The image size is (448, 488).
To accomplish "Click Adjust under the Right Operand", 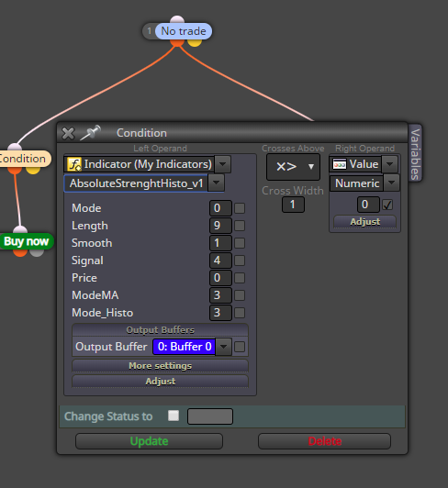I will 364,222.
